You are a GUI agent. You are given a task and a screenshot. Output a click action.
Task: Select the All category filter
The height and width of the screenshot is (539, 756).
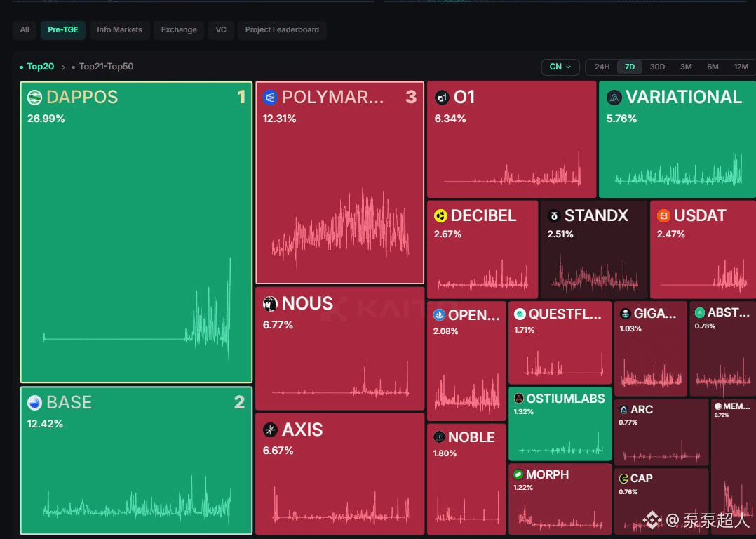coord(25,30)
